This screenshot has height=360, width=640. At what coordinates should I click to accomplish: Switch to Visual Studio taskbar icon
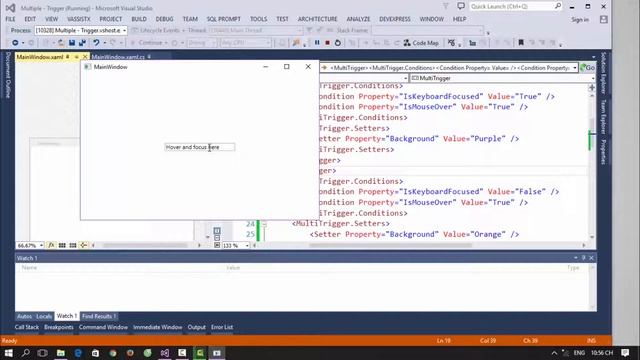click(164, 353)
